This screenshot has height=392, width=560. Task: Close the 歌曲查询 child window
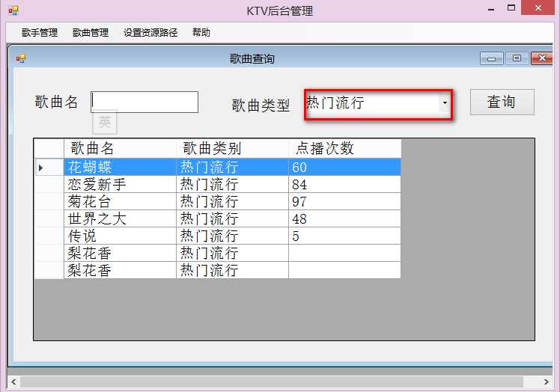pyautogui.click(x=542, y=58)
